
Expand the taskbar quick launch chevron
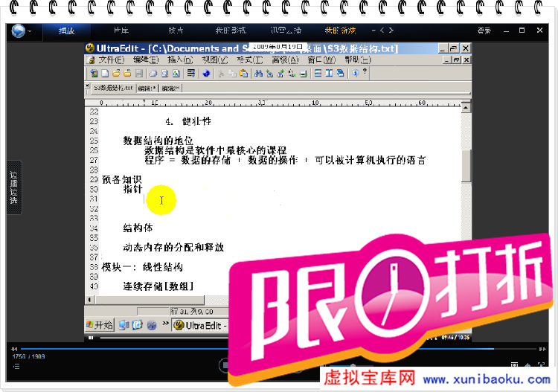click(164, 325)
